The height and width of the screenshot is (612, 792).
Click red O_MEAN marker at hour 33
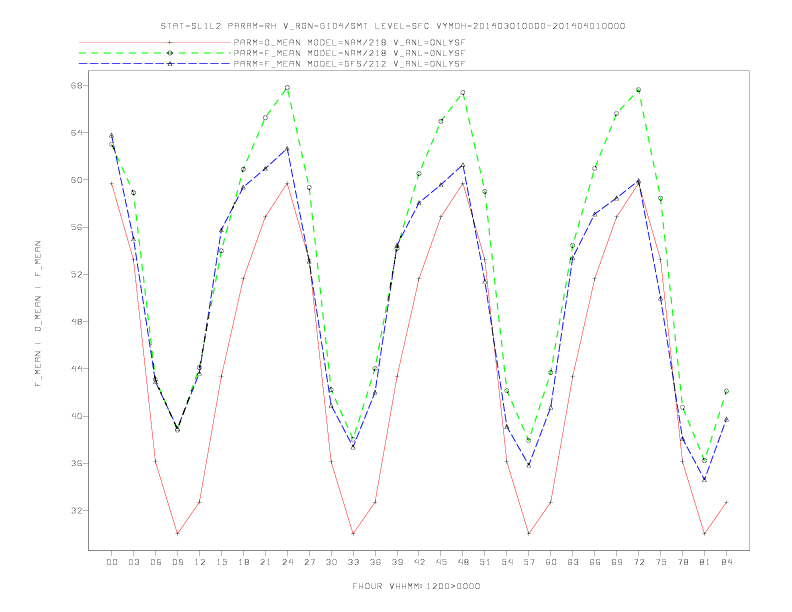coord(353,533)
